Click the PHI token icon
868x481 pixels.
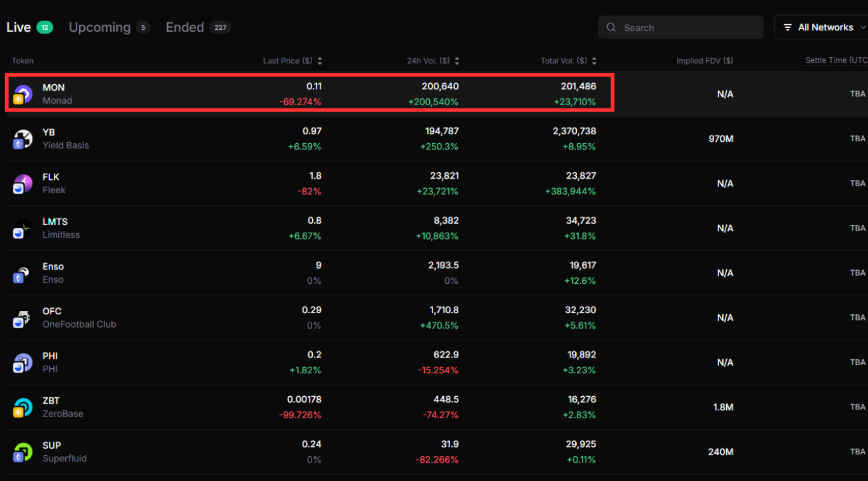23,362
